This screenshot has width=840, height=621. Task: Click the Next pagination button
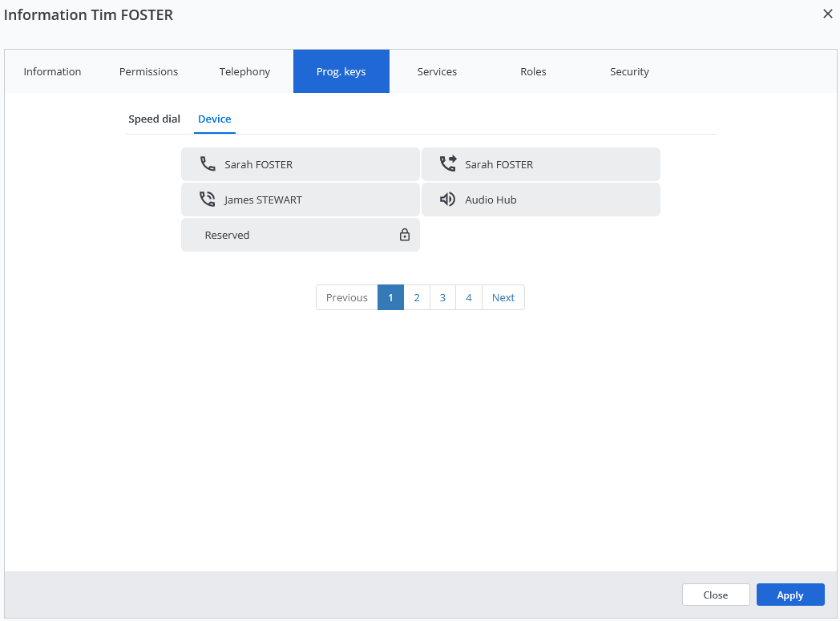503,297
